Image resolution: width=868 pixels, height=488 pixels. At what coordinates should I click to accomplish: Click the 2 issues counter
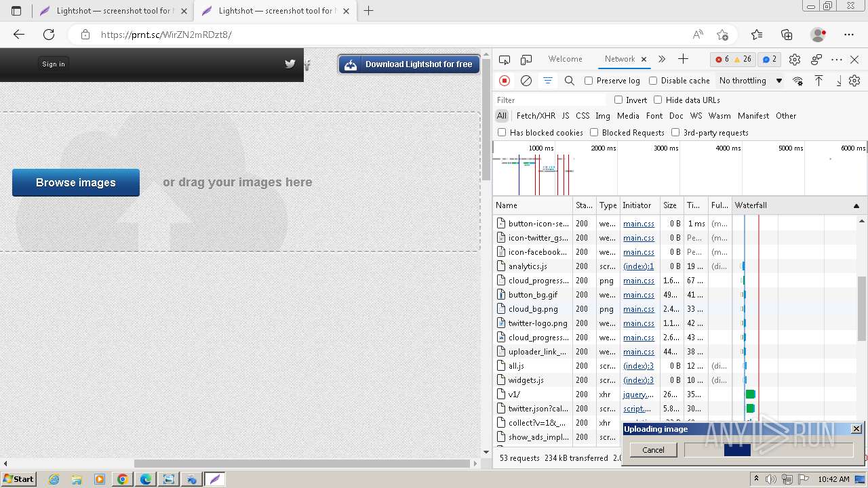[x=770, y=59]
